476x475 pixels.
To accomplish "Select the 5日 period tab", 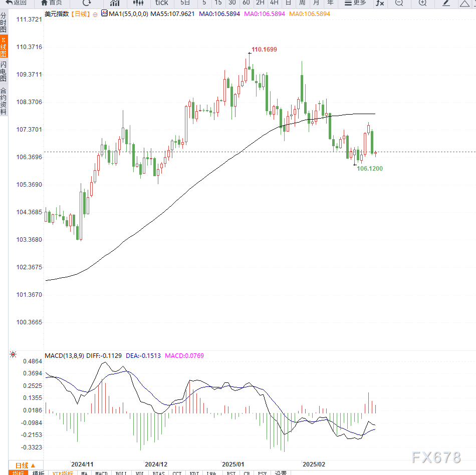I will pyautogui.click(x=185, y=3).
